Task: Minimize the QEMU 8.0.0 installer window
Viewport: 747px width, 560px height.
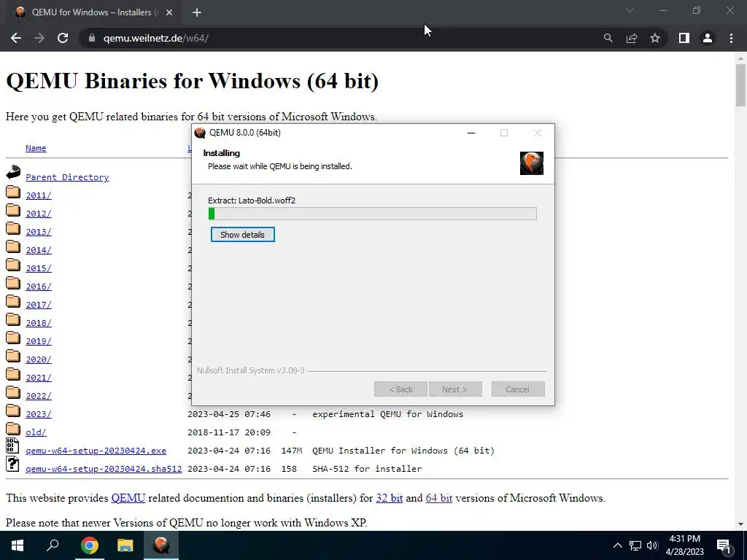Action: 471,133
